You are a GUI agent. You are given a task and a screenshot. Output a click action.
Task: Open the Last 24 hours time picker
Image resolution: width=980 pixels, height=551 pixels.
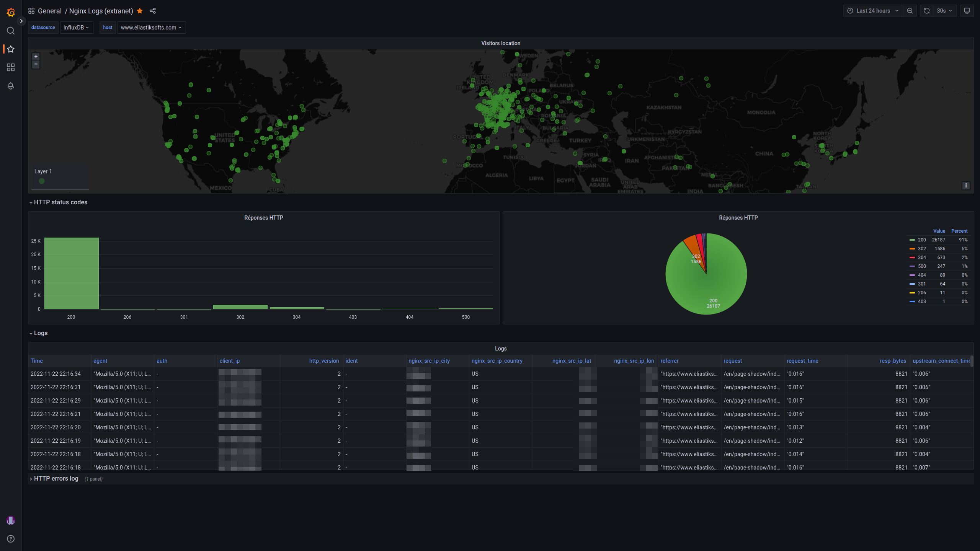pyautogui.click(x=873, y=11)
